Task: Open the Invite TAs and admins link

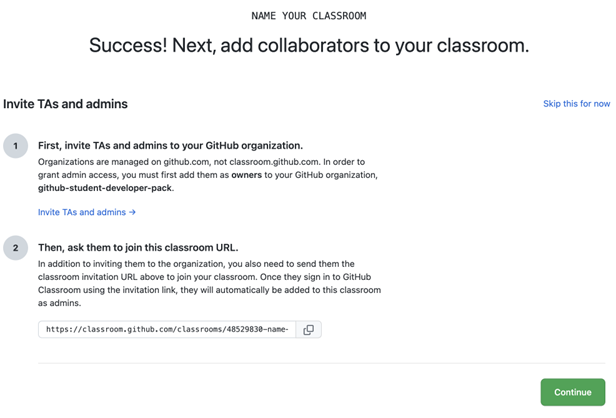Action: 82,212
